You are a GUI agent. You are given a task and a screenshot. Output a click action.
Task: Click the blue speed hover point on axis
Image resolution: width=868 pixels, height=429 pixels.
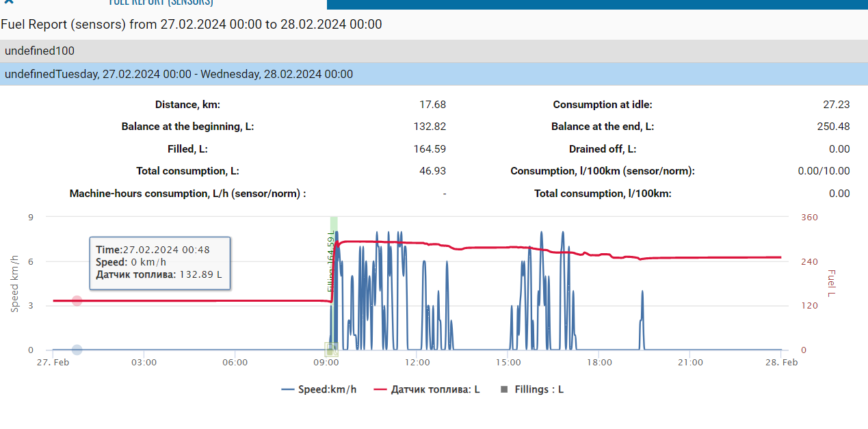pyautogui.click(x=77, y=350)
